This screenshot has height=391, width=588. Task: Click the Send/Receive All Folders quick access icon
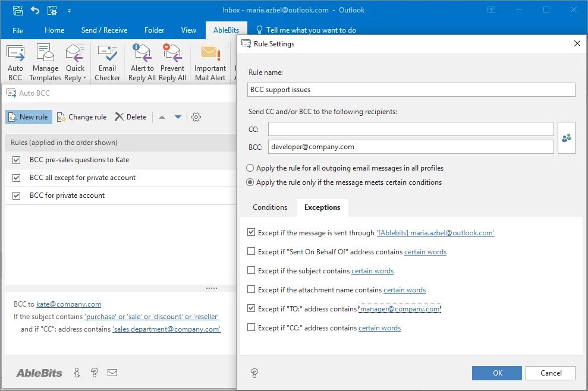[x=17, y=10]
